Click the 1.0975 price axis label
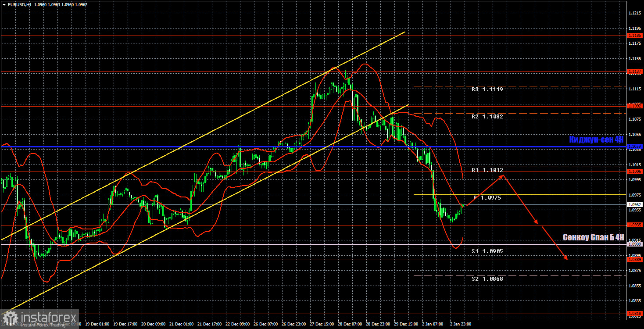The height and width of the screenshot is (329, 644). tap(635, 195)
